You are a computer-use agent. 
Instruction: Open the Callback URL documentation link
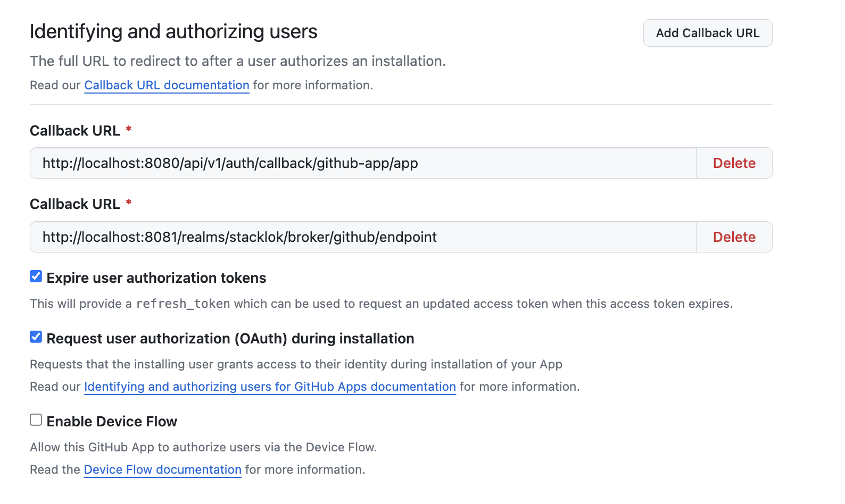click(167, 85)
